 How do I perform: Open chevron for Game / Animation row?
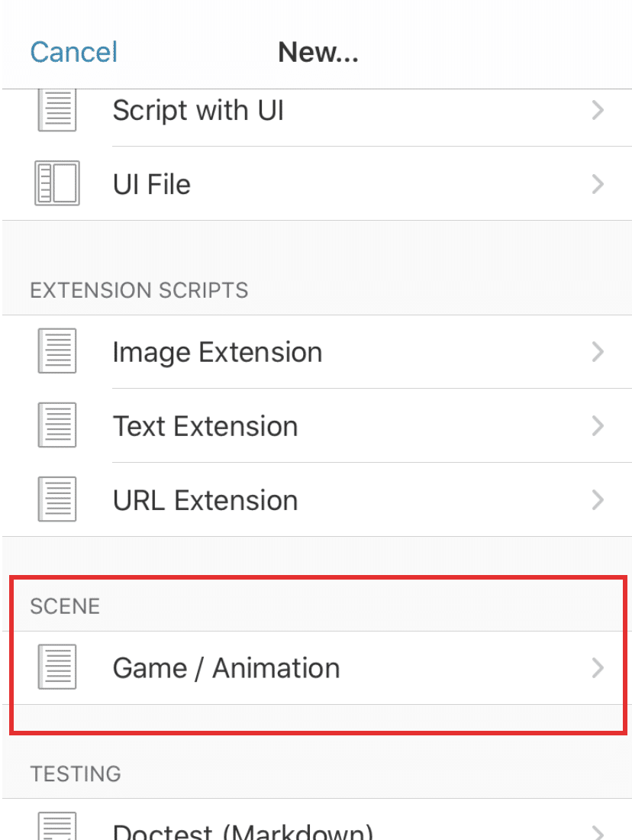598,667
